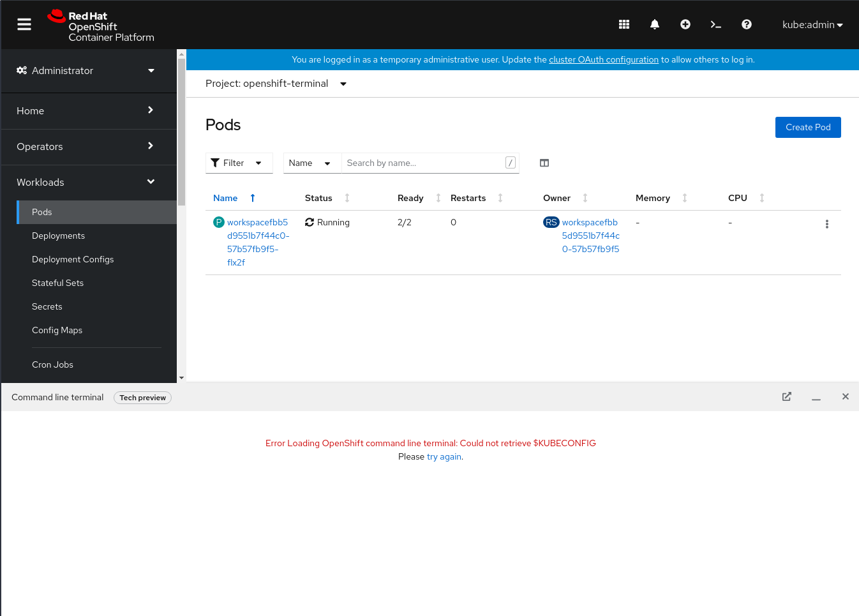Sort the table by Memory column
The height and width of the screenshot is (616, 859).
661,198
